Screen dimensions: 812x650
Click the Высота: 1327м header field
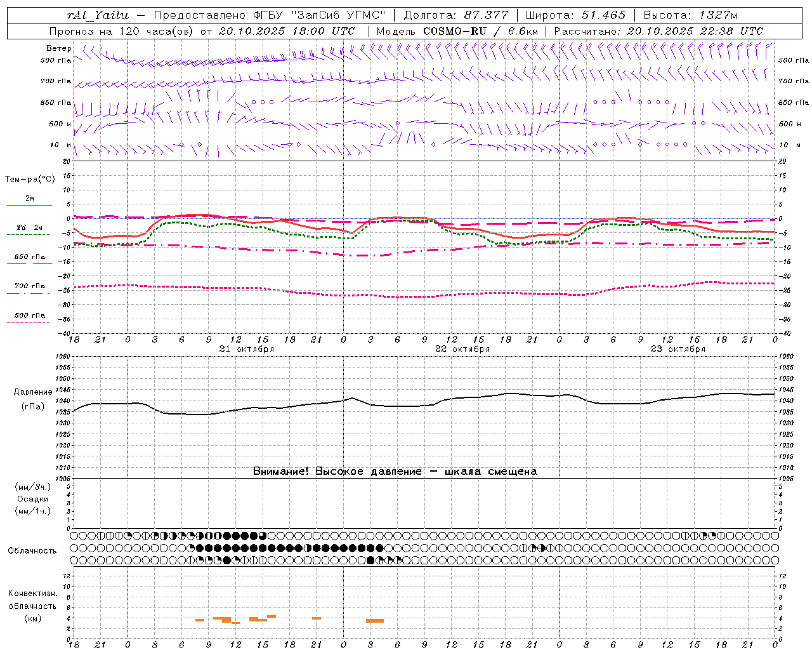[x=690, y=15]
